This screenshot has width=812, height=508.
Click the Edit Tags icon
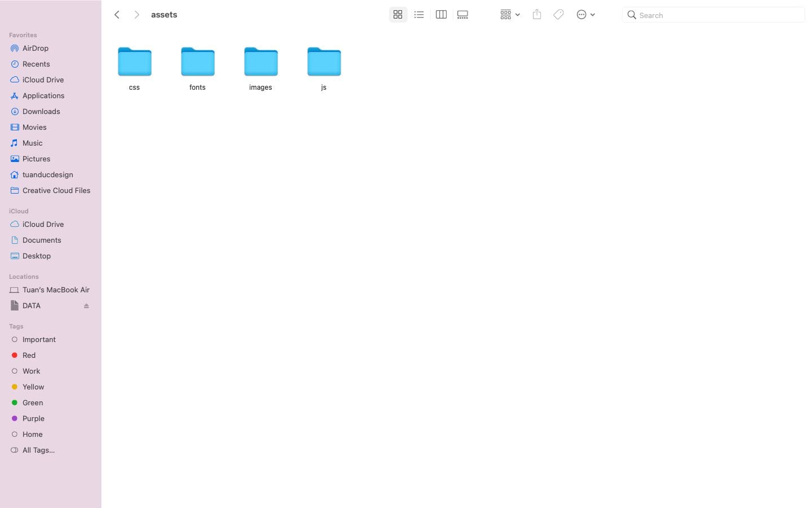click(558, 15)
